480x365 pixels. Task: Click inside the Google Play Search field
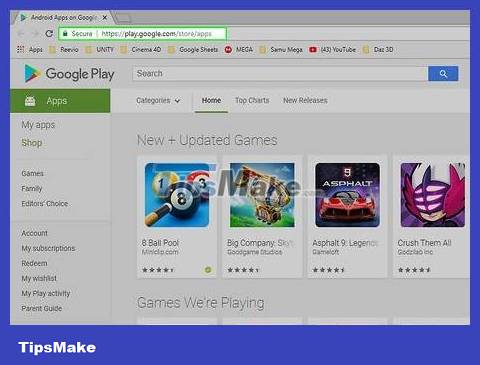(280, 74)
